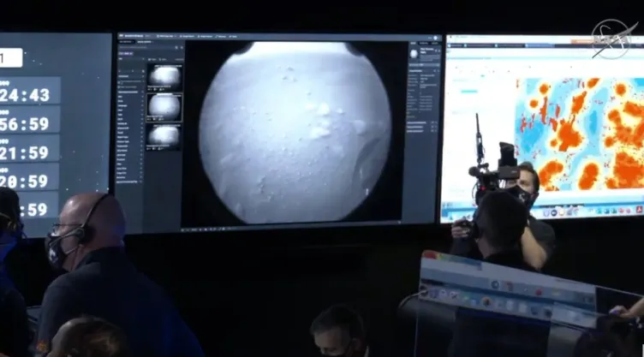Image resolution: width=644 pixels, height=357 pixels.
Task: Click the teal button left of heat map
Action: [468, 91]
